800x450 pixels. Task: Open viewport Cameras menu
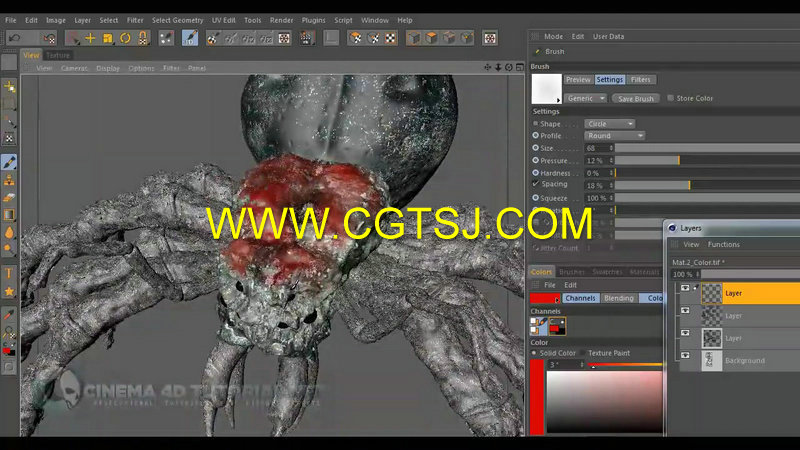click(x=74, y=68)
